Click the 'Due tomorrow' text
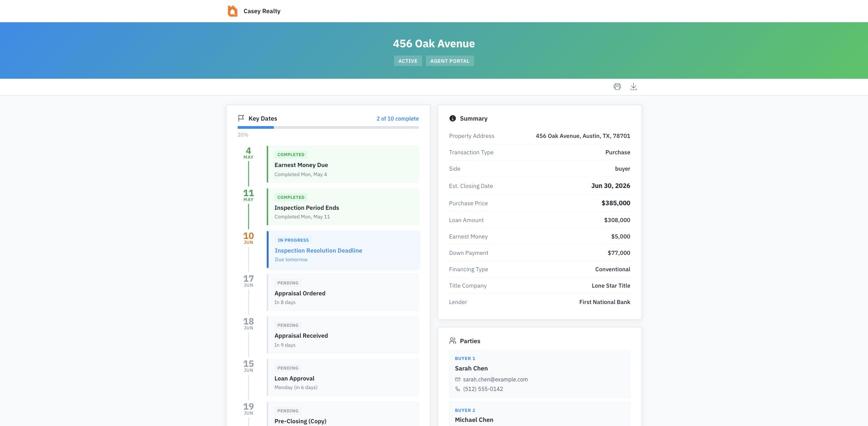Screen dimensions: 868x426 (291, 259)
